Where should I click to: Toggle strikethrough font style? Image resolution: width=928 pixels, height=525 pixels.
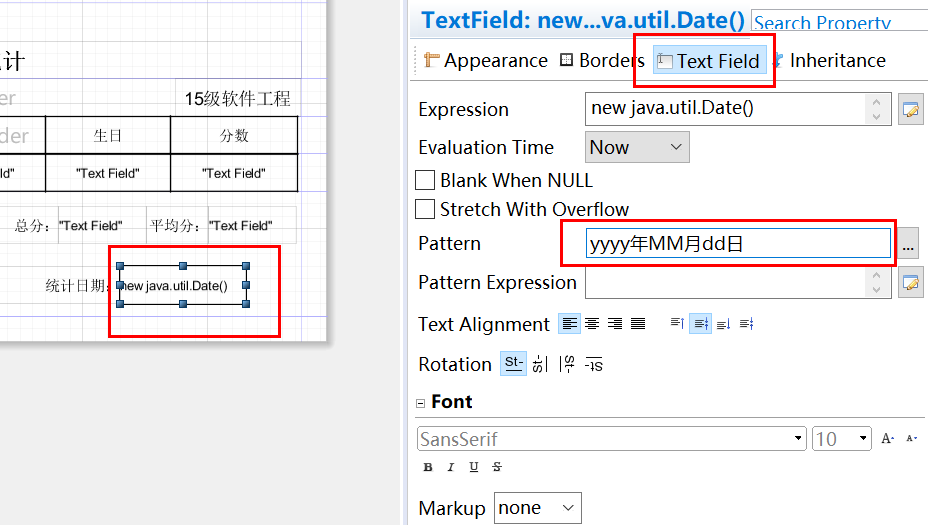coord(497,467)
